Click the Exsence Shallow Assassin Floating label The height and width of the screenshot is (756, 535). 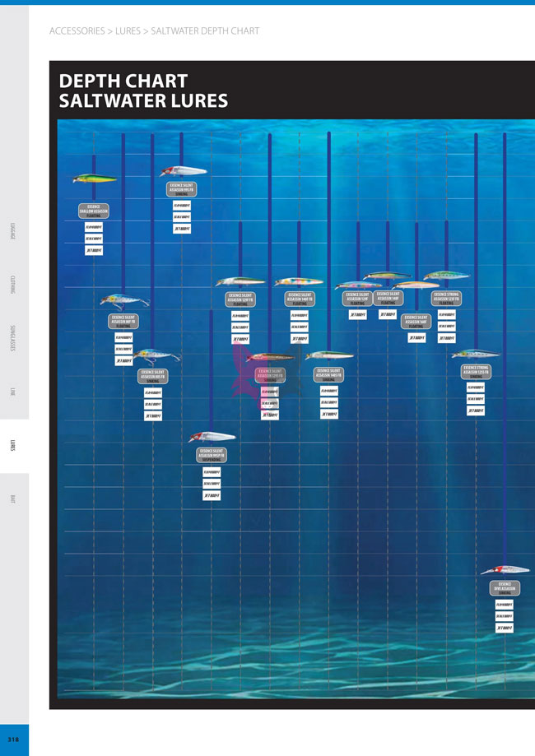click(x=95, y=211)
